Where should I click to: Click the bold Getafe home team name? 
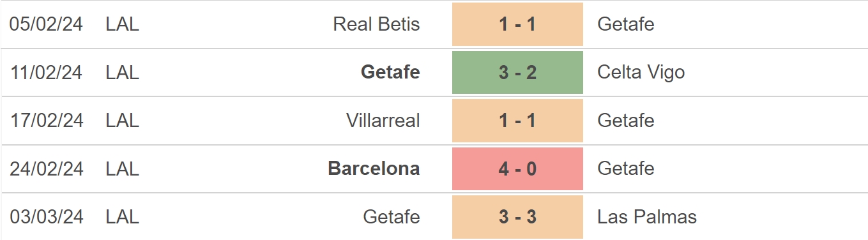click(390, 72)
